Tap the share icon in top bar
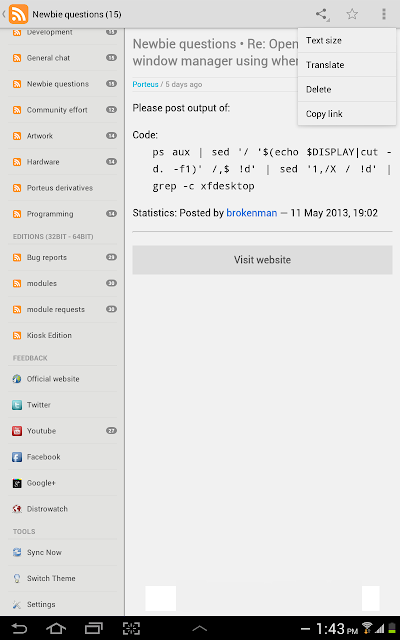This screenshot has height=640, width=400. pos(322,14)
